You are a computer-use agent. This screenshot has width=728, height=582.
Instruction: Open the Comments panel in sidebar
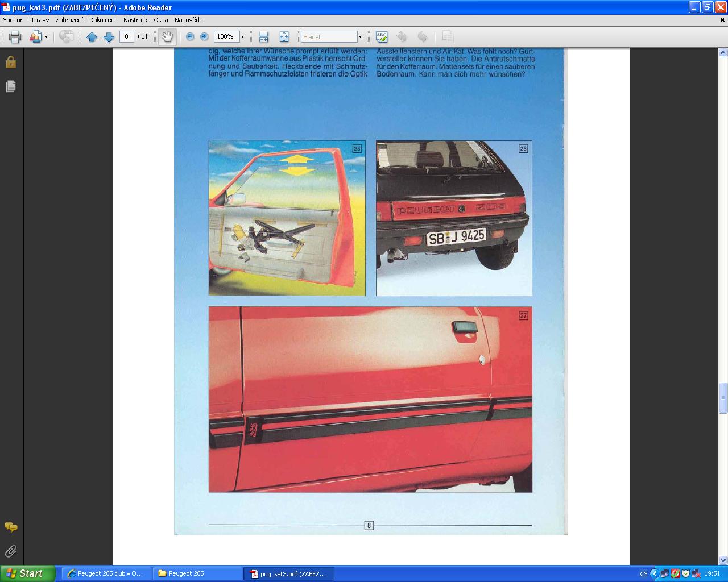coord(11,527)
